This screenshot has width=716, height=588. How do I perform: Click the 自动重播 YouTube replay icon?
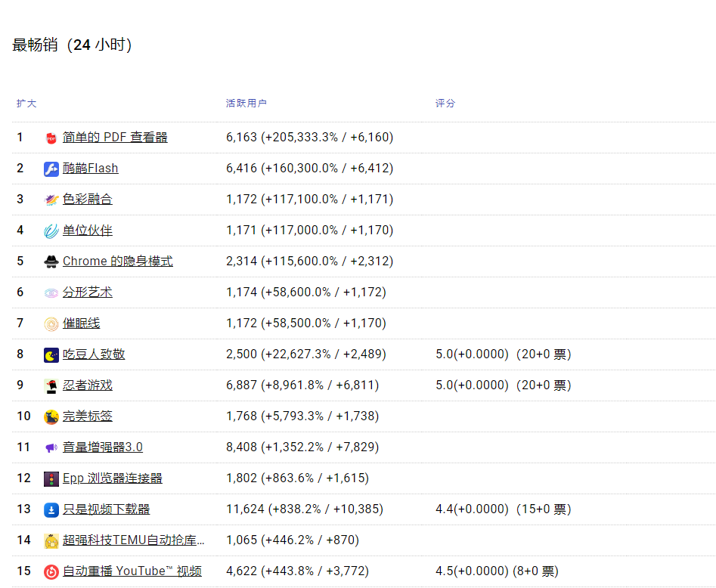tap(51, 571)
